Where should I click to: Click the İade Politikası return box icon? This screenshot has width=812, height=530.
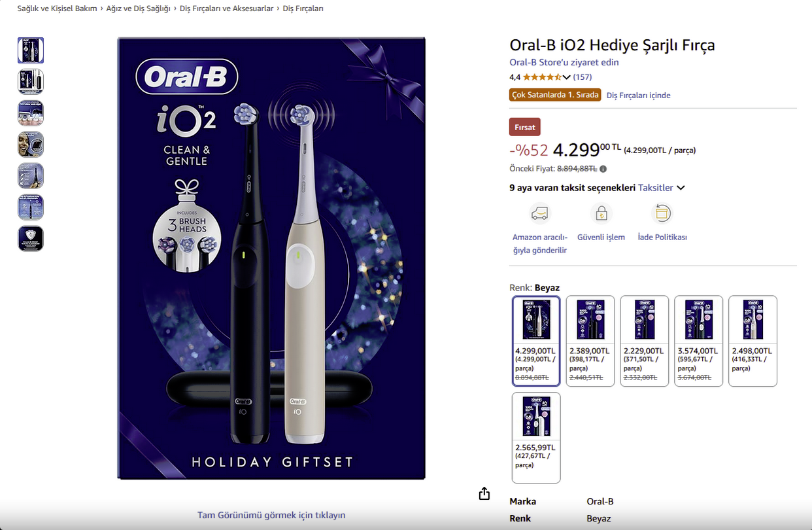pos(662,213)
